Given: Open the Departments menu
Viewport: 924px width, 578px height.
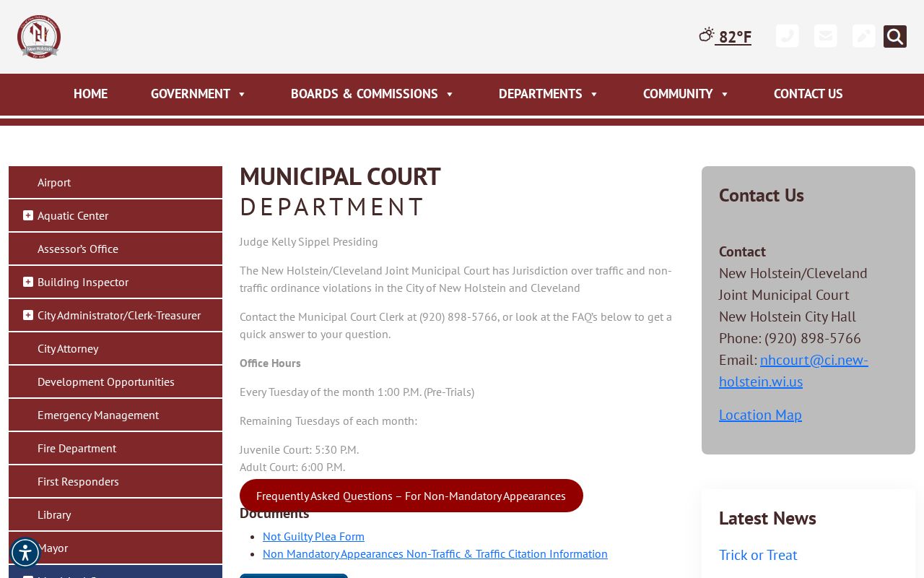Looking at the screenshot, I should point(549,94).
